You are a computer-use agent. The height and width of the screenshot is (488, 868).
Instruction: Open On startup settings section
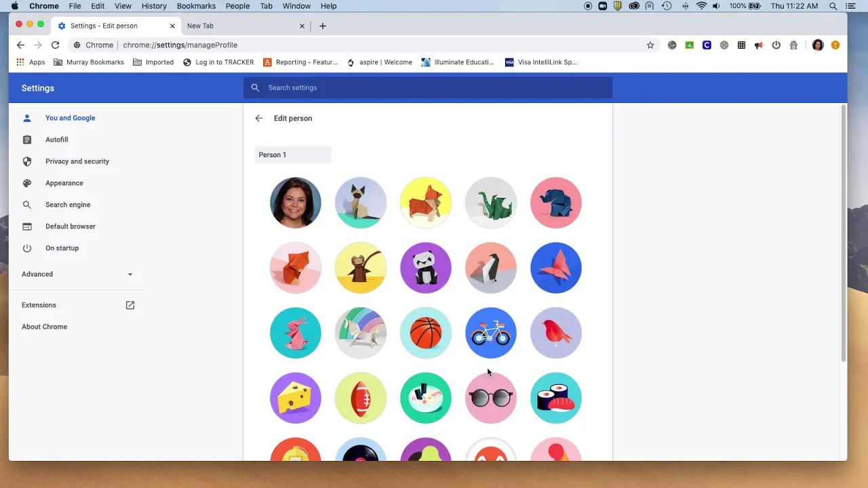tap(62, 248)
